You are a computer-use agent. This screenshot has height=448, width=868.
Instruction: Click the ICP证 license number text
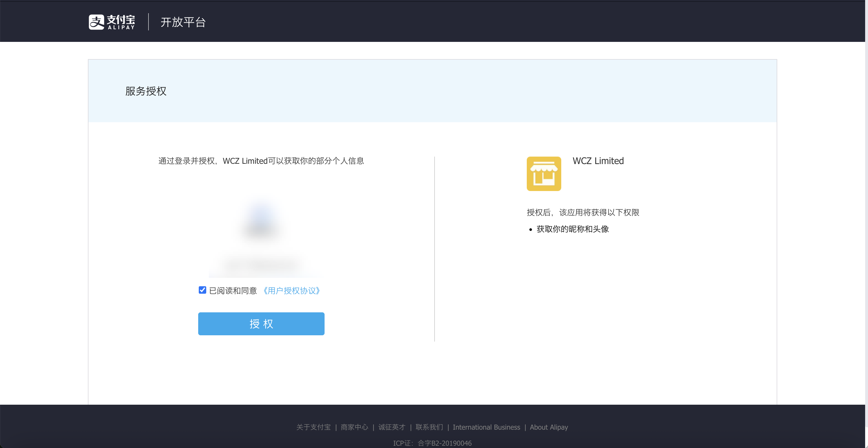[x=432, y=443]
